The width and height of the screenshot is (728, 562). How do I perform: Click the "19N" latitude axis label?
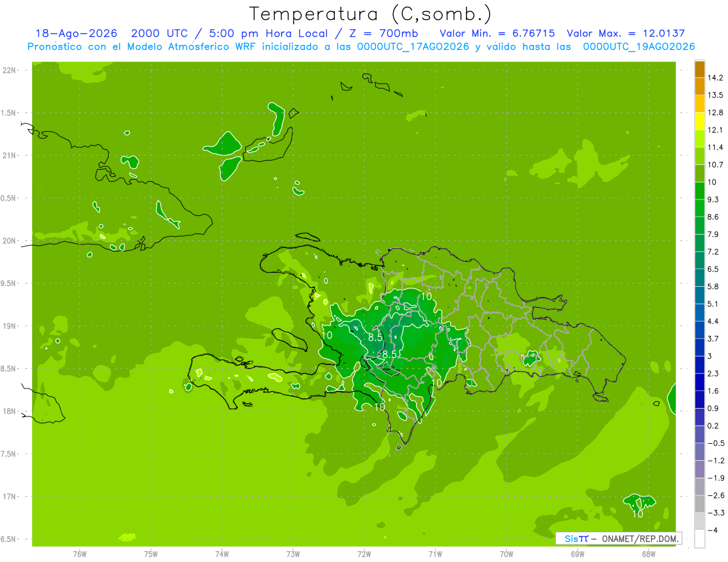[x=9, y=326]
